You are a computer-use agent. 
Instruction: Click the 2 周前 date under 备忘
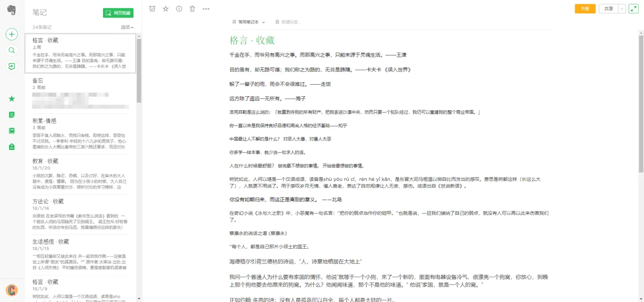(x=39, y=87)
